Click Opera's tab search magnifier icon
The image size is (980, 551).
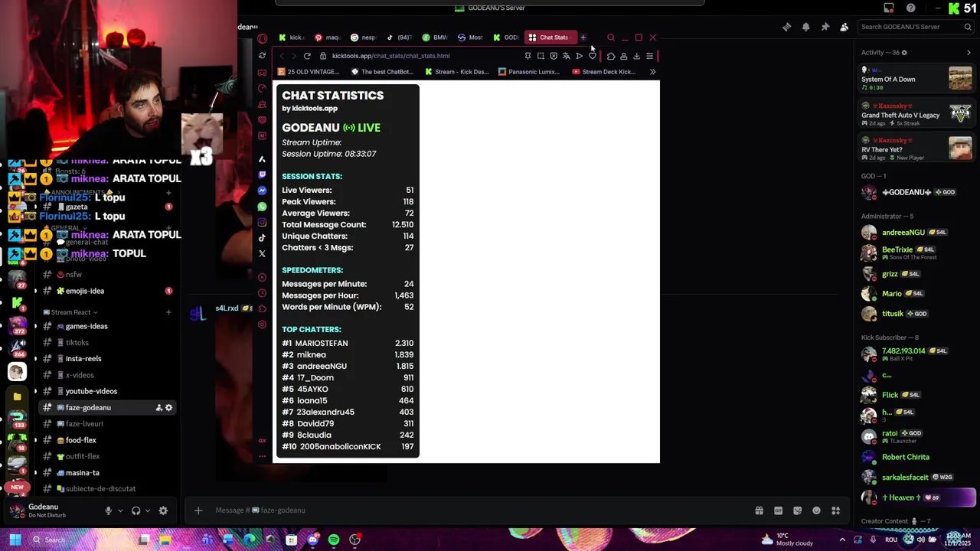[x=611, y=37]
